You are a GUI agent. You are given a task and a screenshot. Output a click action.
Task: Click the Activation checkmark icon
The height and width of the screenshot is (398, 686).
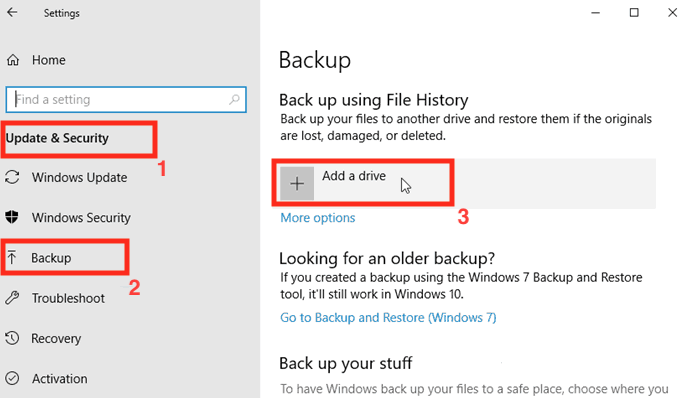pyautogui.click(x=12, y=378)
